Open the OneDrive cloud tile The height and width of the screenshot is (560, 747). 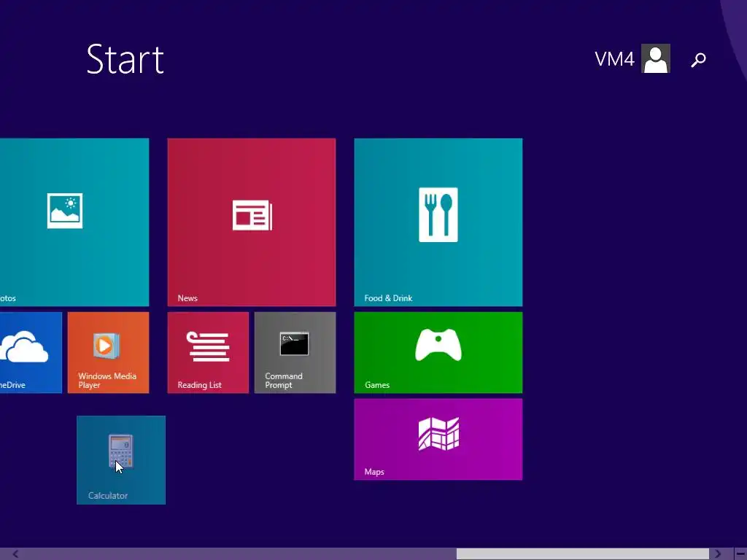pos(31,353)
